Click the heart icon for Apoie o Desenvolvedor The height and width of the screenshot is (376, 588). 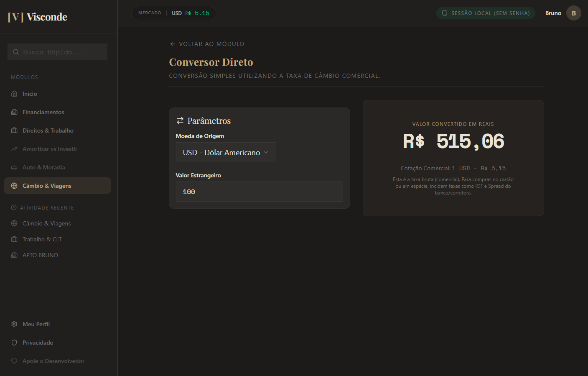pos(14,361)
